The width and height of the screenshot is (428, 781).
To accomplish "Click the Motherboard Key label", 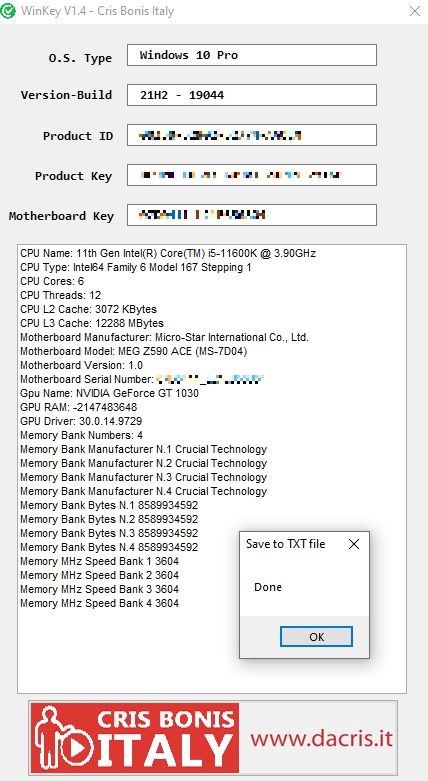I will pos(61,216).
